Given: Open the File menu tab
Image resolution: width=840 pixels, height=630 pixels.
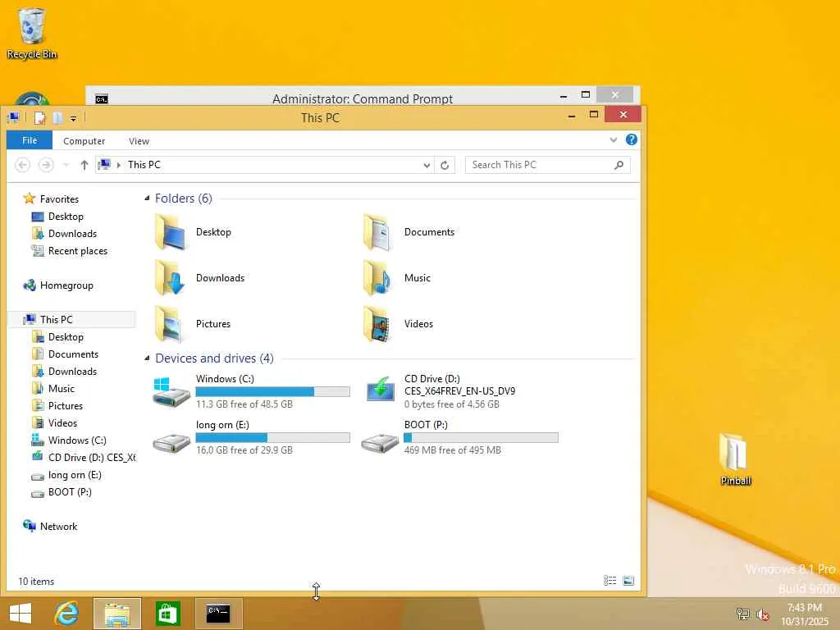Looking at the screenshot, I should (x=30, y=140).
